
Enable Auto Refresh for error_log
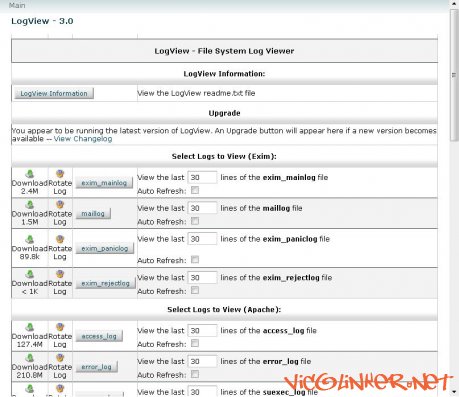click(x=195, y=374)
